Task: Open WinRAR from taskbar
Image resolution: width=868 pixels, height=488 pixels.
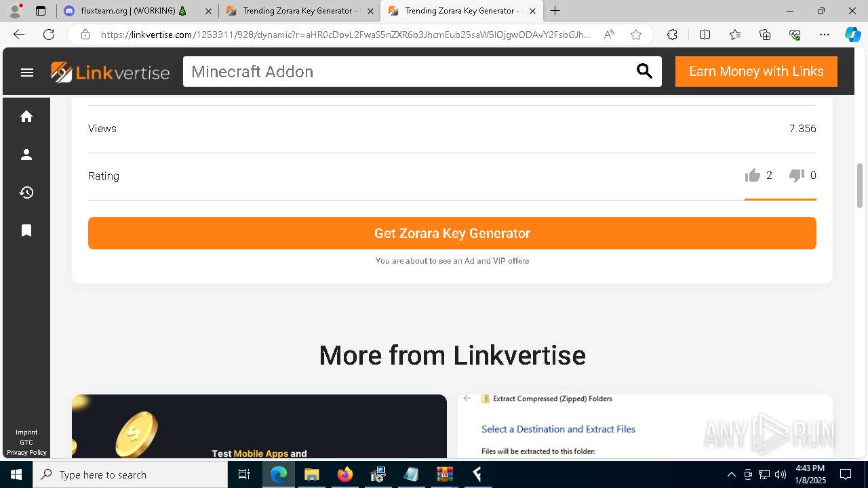Action: pyautogui.click(x=445, y=474)
